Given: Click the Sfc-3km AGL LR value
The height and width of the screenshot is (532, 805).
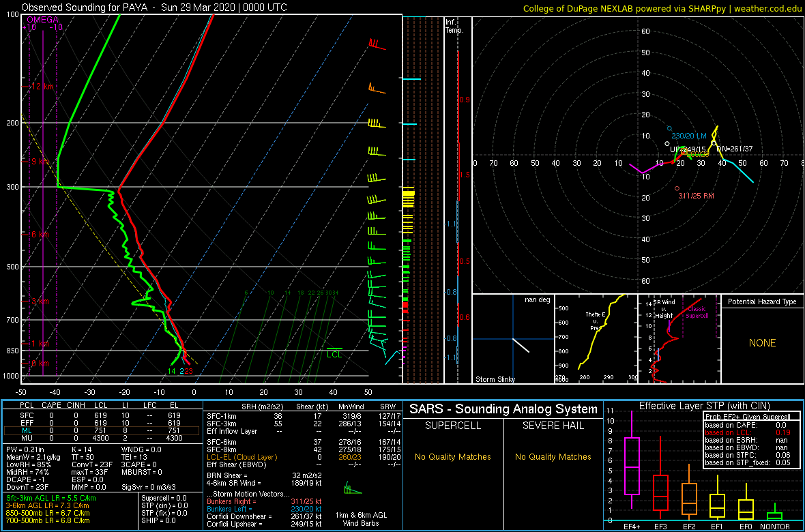Looking at the screenshot, I should coord(51,498).
